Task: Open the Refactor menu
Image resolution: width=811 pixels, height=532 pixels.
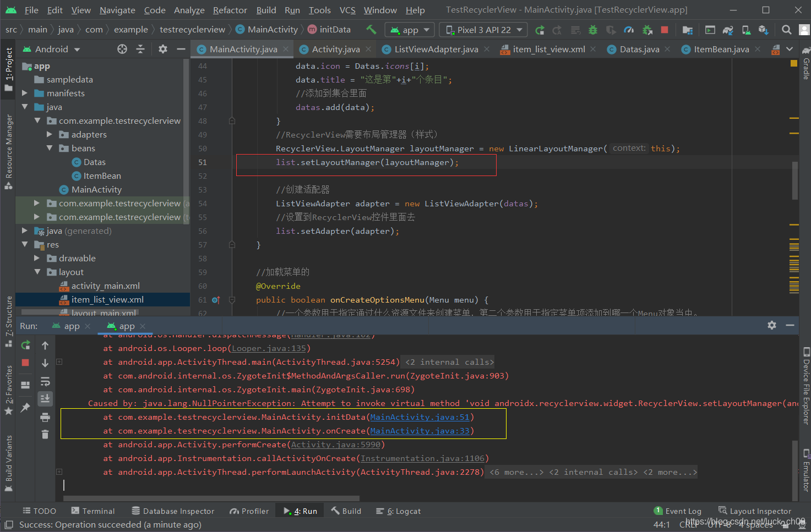Action: 230,10
